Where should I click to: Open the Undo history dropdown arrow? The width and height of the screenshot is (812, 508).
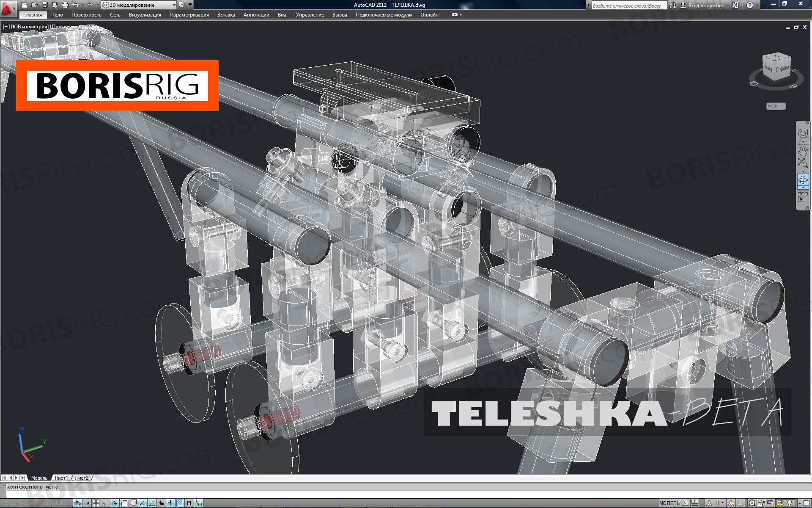82,5
